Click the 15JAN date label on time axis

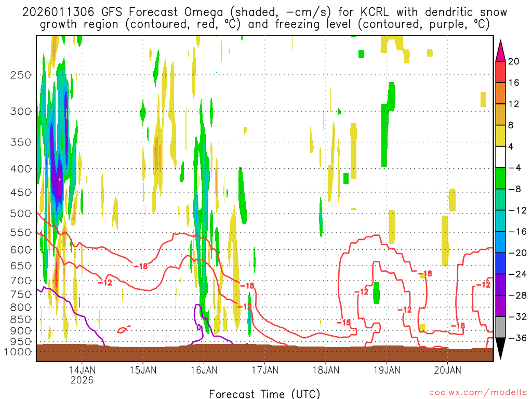tap(143, 370)
